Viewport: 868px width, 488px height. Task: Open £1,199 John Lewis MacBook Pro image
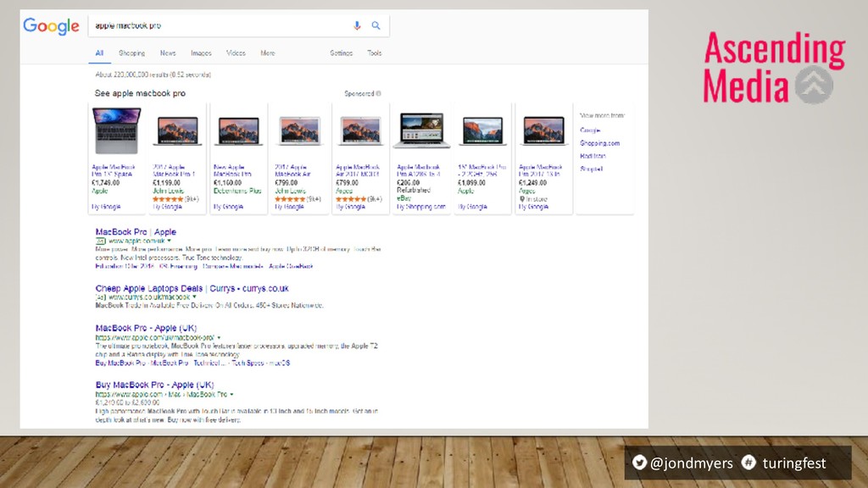[178, 131]
